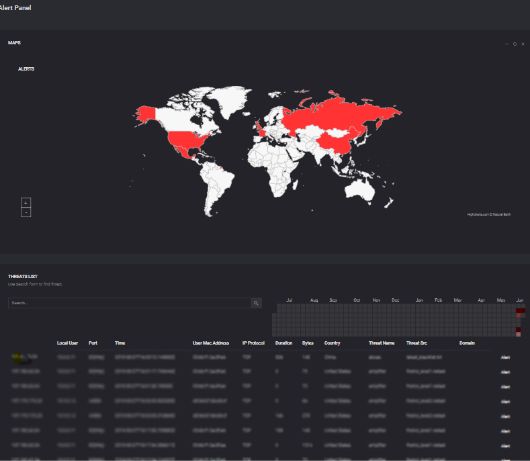530x461 pixels.
Task: Click the Dec month label on the heatmap
Action: [x=395, y=300]
